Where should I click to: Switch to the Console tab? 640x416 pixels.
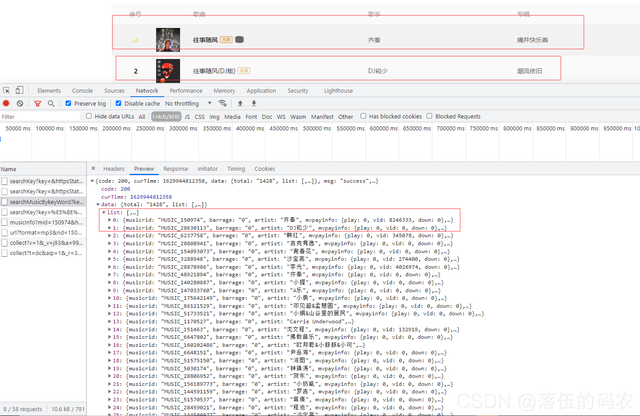[82, 90]
